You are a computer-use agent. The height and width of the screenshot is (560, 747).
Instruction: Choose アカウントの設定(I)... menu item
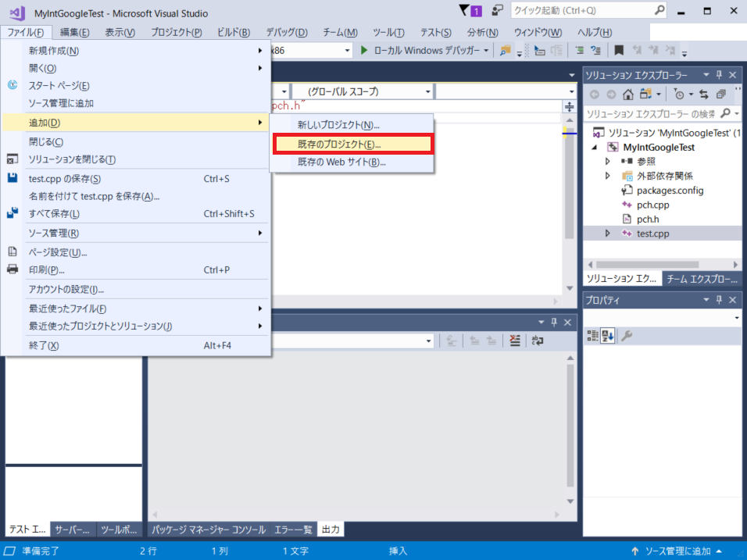pyautogui.click(x=135, y=289)
